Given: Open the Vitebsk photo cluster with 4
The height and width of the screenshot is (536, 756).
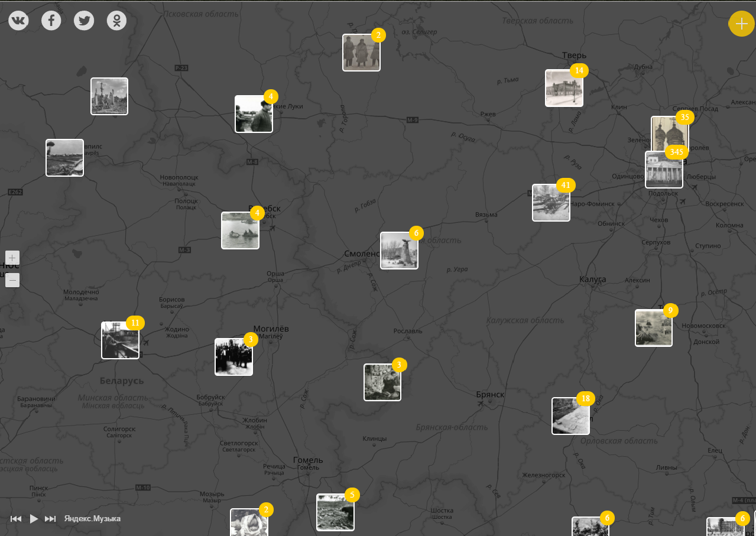Looking at the screenshot, I should click(x=240, y=230).
